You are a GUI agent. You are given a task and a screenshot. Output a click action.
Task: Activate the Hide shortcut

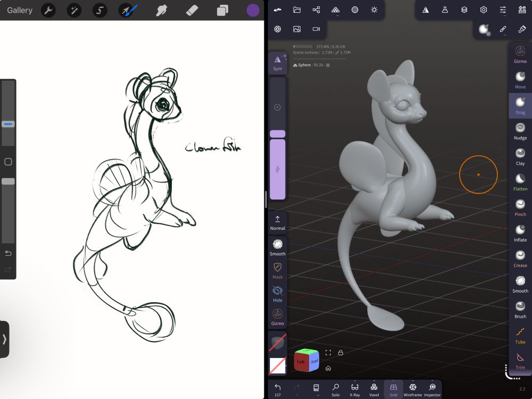[x=278, y=294]
